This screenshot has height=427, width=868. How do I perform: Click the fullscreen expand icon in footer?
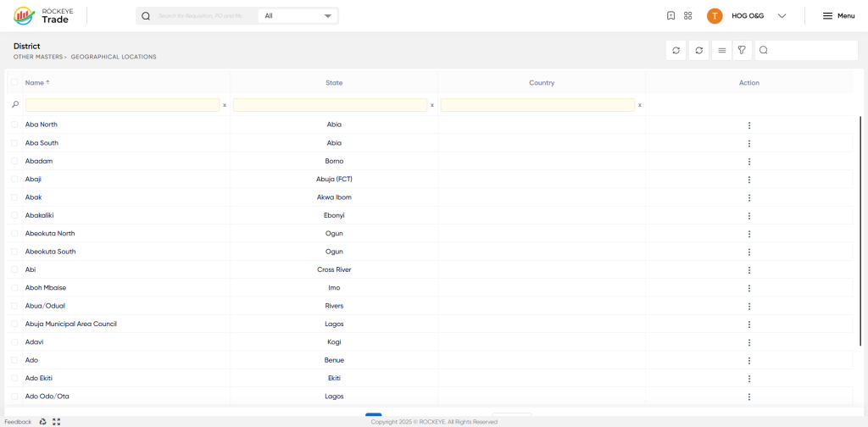tap(56, 421)
